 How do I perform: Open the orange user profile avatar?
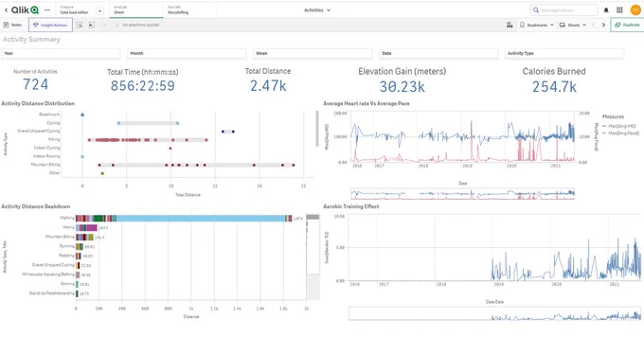pos(635,9)
